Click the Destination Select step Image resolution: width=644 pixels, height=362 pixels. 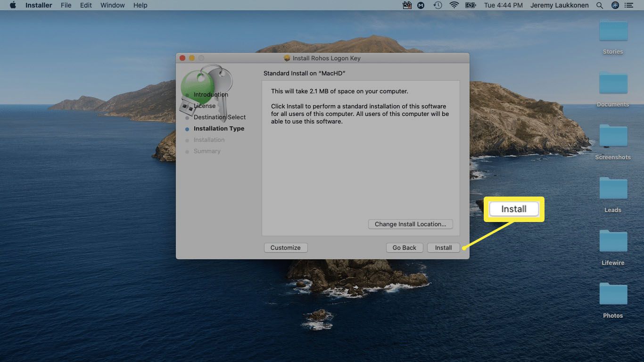click(x=220, y=117)
